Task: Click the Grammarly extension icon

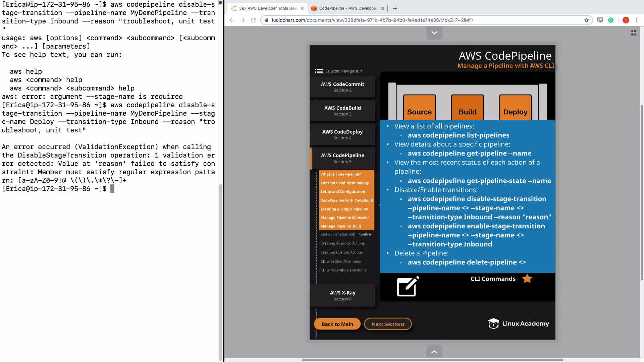Action: pyautogui.click(x=611, y=20)
